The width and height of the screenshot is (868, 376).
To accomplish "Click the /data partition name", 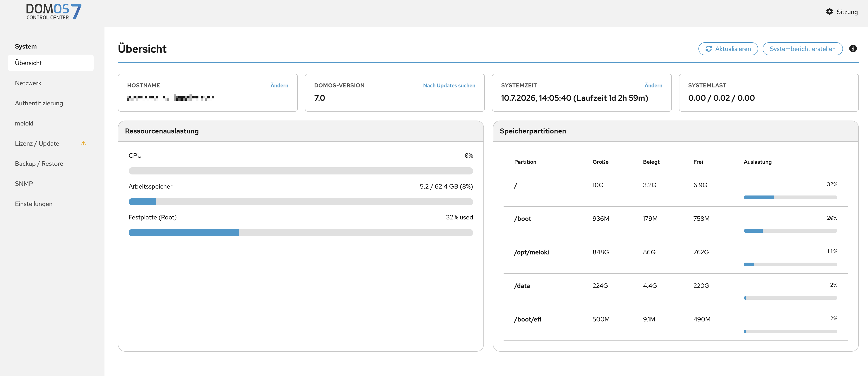I will tap(522, 286).
